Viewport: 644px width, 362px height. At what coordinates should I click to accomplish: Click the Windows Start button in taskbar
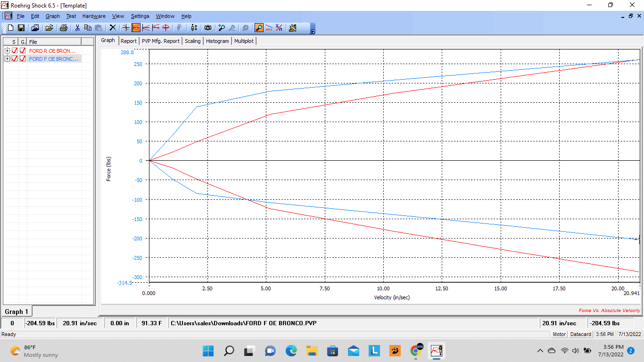point(208,351)
